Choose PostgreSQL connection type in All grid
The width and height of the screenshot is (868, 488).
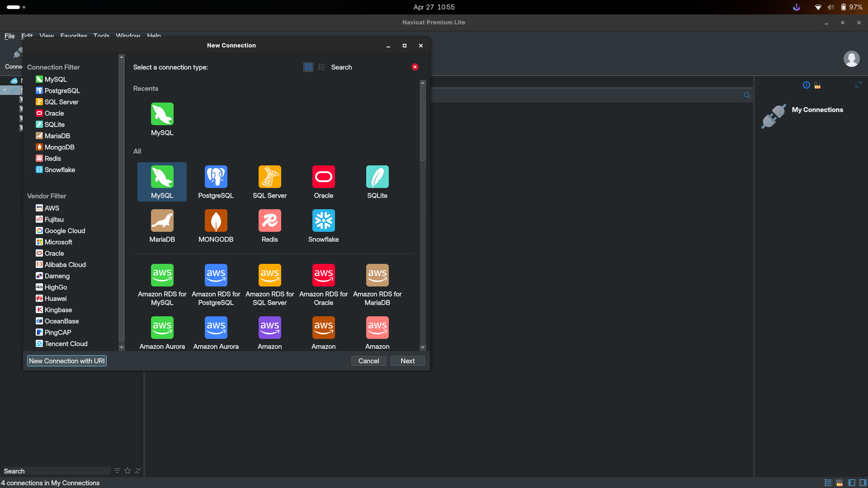(216, 177)
